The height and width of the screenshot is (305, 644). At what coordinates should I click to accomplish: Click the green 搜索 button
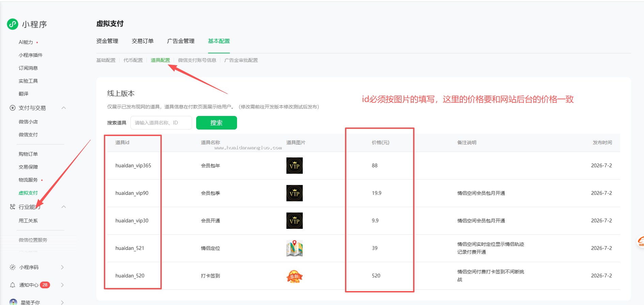click(217, 123)
